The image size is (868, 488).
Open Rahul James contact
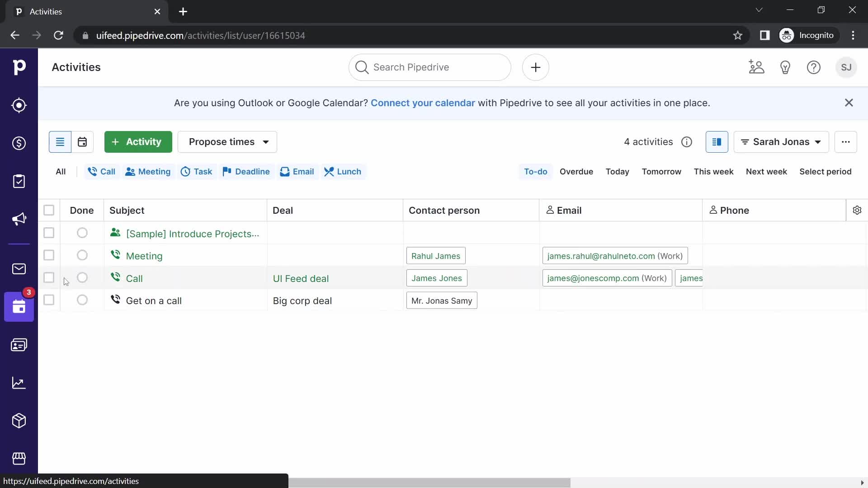pyautogui.click(x=436, y=256)
